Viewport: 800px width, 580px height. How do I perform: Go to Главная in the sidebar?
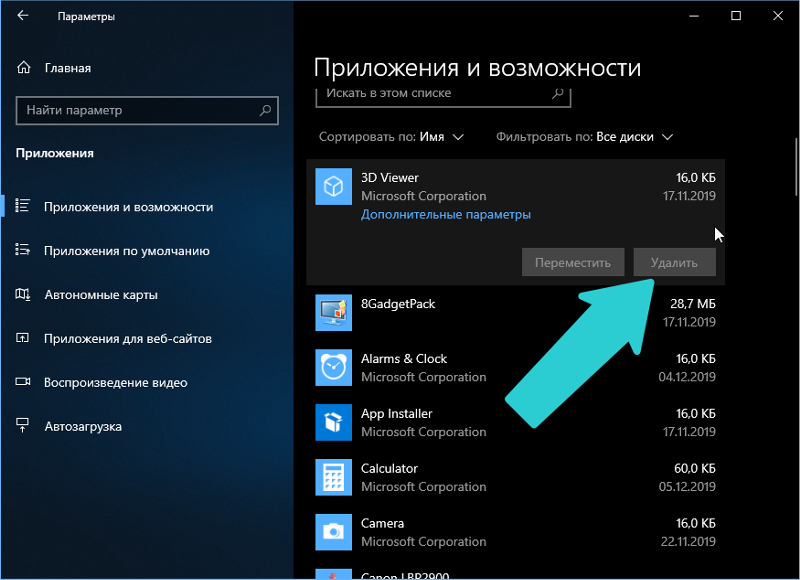[x=67, y=68]
